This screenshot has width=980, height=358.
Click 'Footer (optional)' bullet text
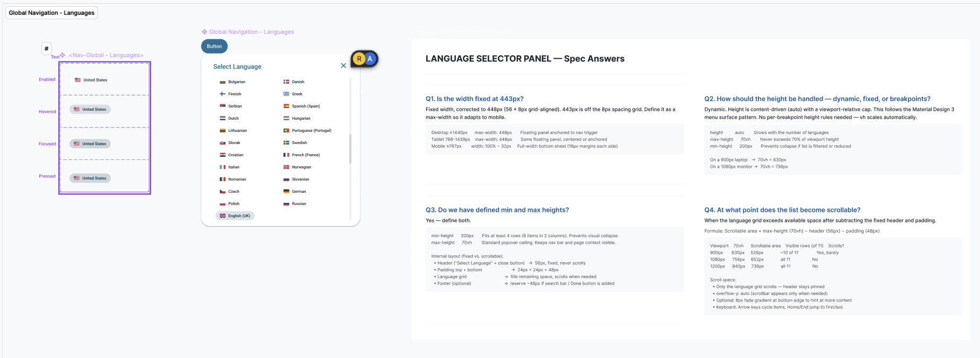point(454,284)
